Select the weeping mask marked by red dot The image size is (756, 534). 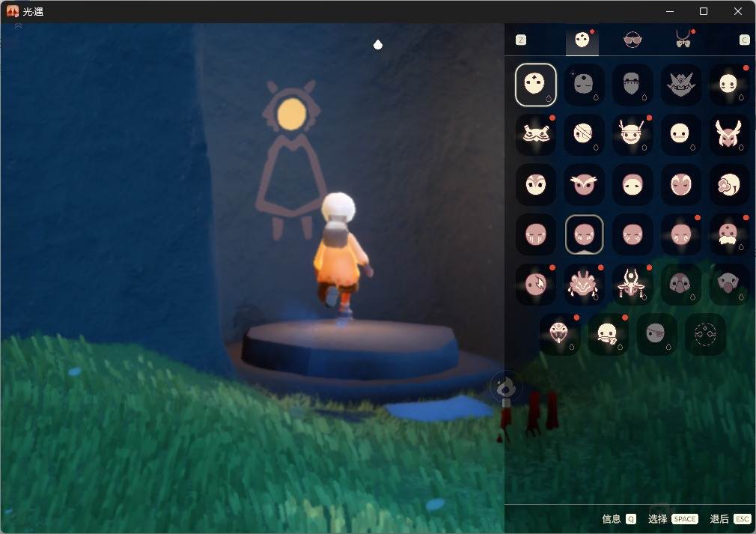(x=681, y=234)
